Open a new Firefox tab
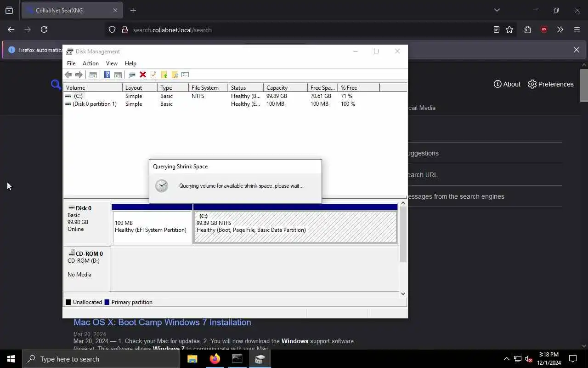Image resolution: width=588 pixels, height=368 pixels. point(133,10)
